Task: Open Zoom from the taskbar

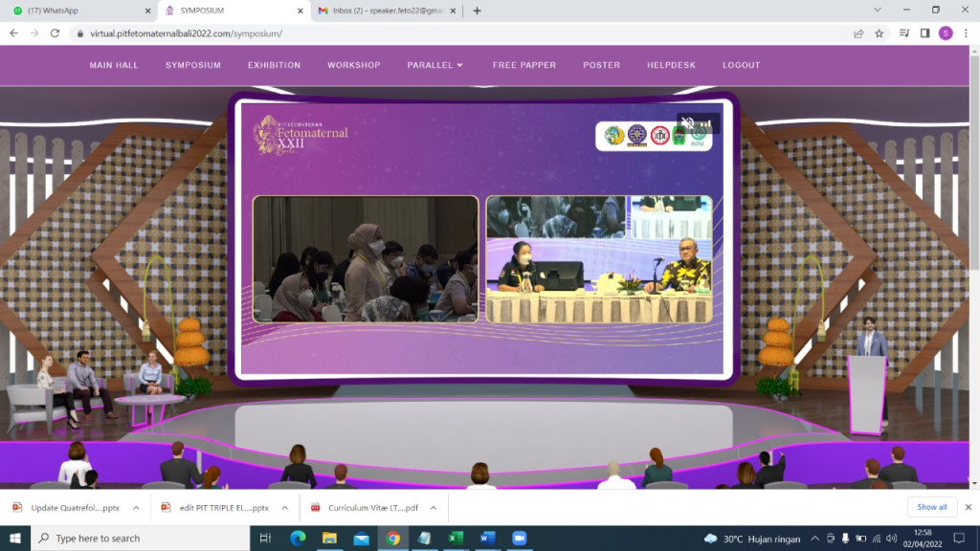Action: [520, 539]
